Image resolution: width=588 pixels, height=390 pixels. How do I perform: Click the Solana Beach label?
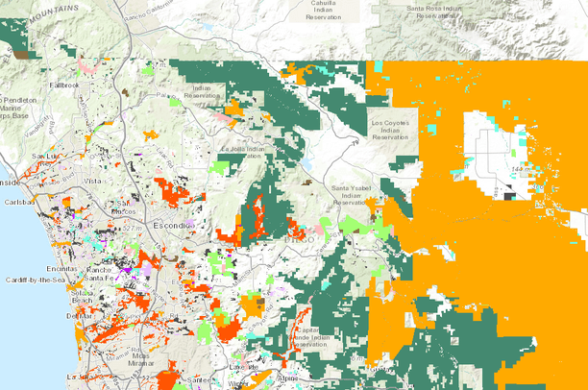coord(82,296)
